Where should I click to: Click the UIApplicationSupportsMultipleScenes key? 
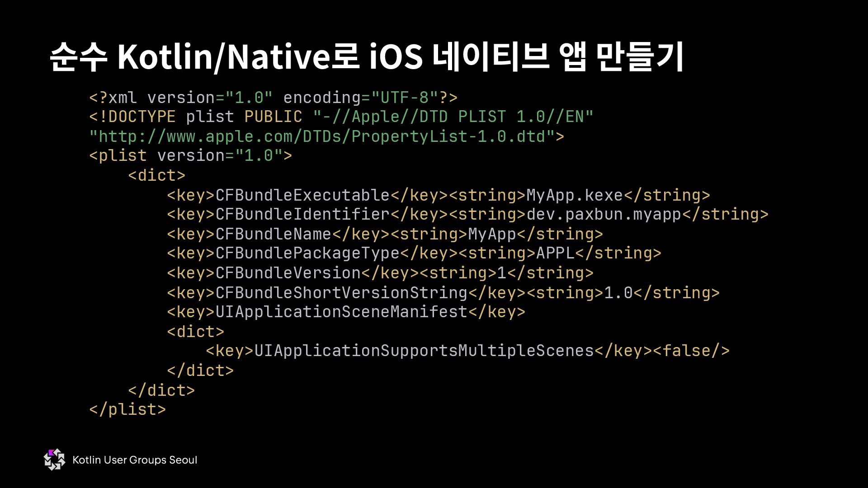click(424, 351)
